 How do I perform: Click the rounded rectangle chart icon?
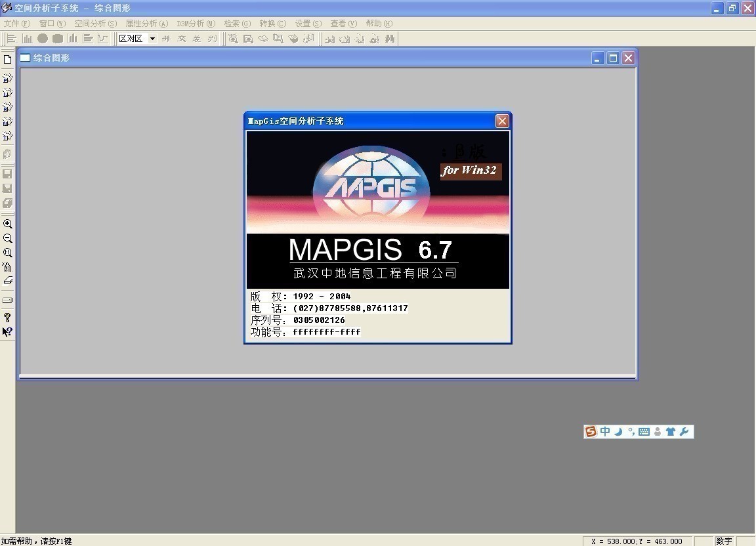coord(57,39)
